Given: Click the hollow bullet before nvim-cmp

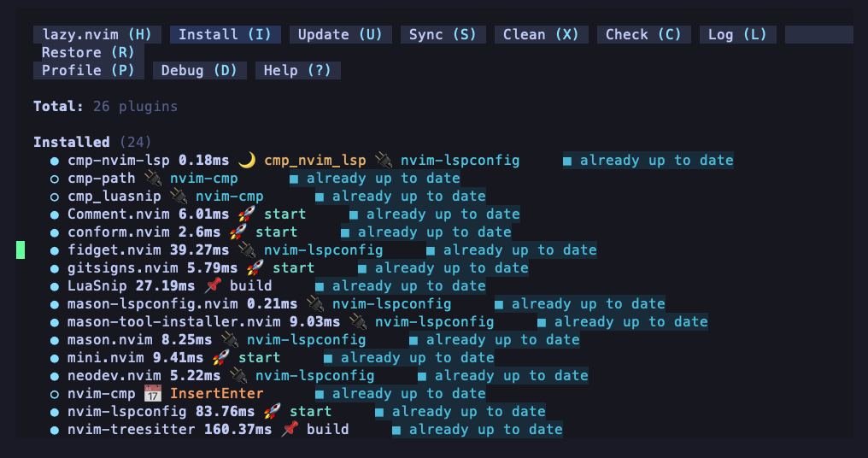Looking at the screenshot, I should point(55,394).
